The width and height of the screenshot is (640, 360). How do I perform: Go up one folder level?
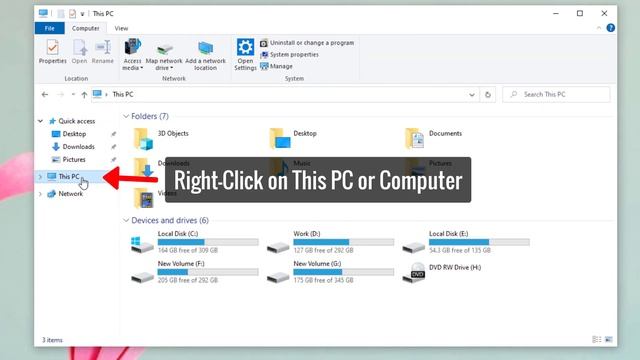tap(84, 95)
